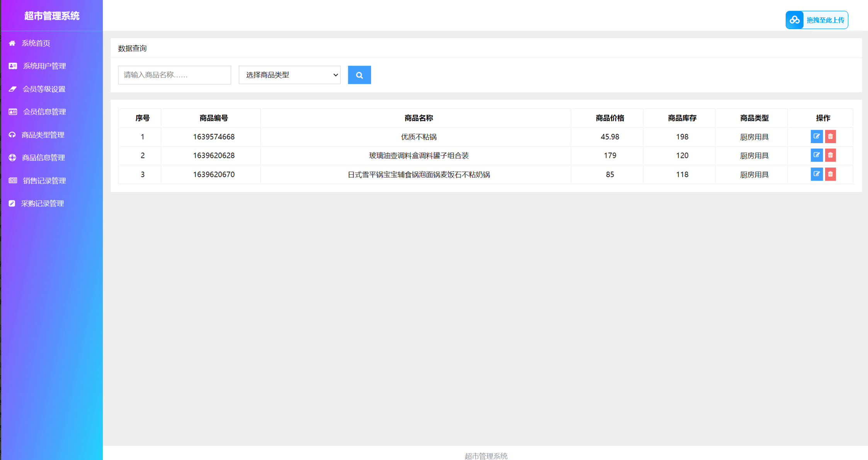The image size is (868, 460).
Task: Open 商品类型管理 menu item
Action: click(43, 135)
